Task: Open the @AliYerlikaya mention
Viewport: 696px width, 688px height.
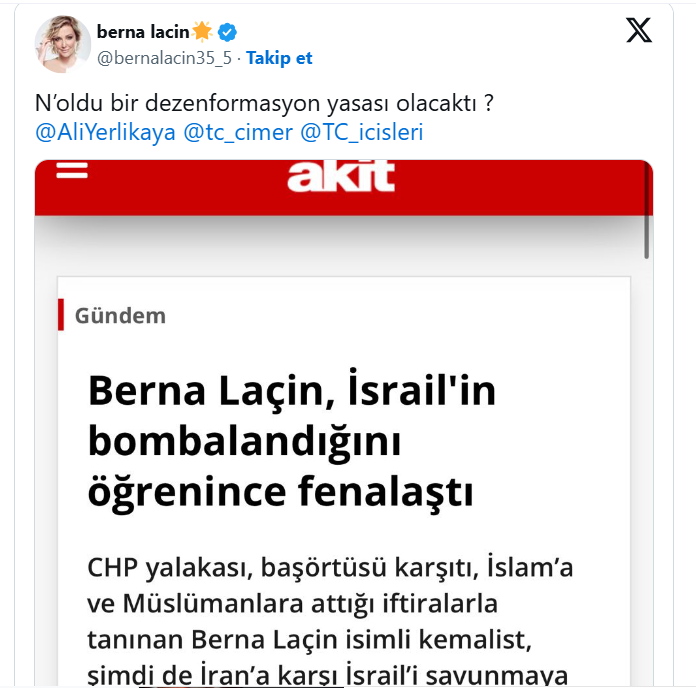Action: pos(105,132)
